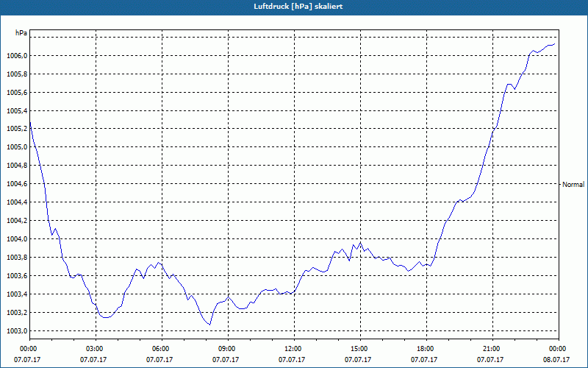Click the 1004,6 axis value

(17, 184)
